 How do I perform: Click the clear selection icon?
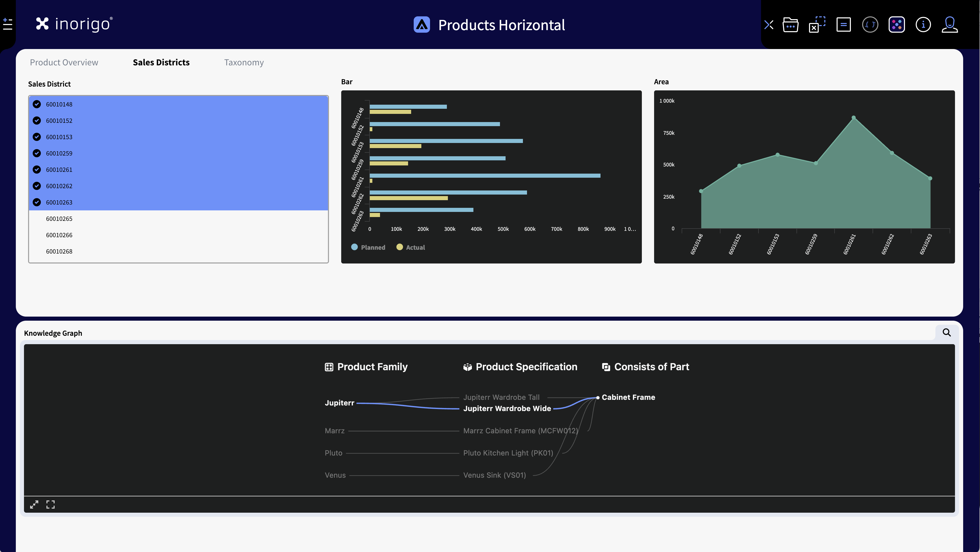point(817,25)
